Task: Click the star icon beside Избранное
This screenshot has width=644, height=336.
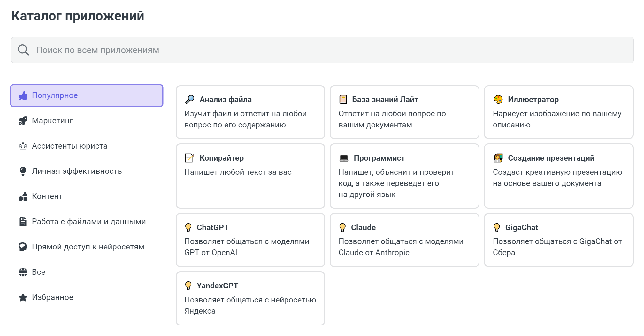Action: click(23, 297)
